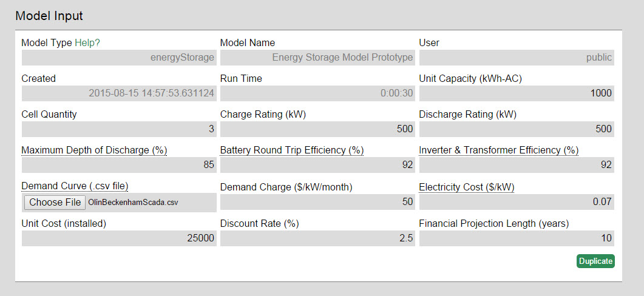Edit the Battery Round Trip Efficiency field

tap(317, 165)
